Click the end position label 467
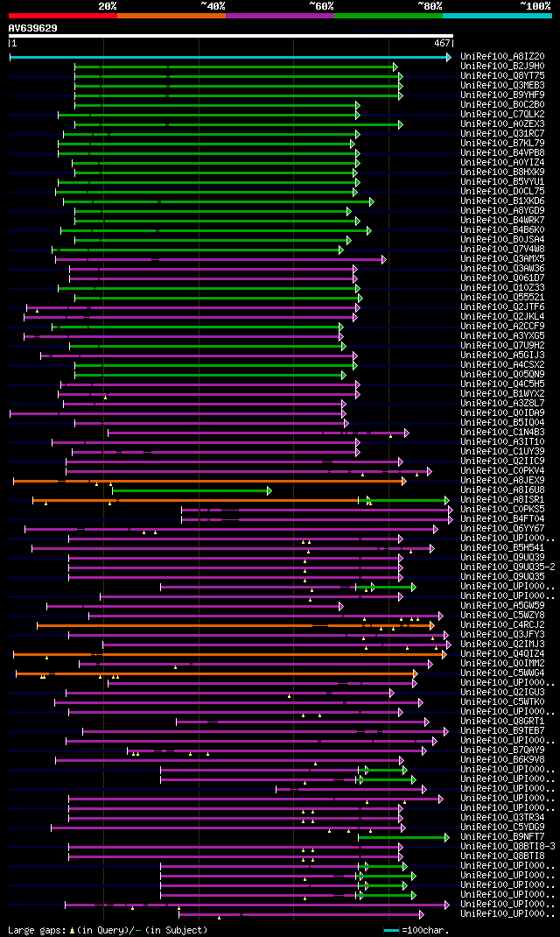Image resolution: width=560 pixels, height=937 pixels. 442,44
